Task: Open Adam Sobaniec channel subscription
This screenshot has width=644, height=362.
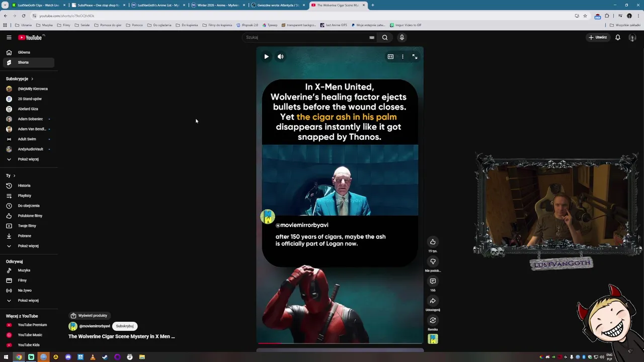Action: click(28, 119)
